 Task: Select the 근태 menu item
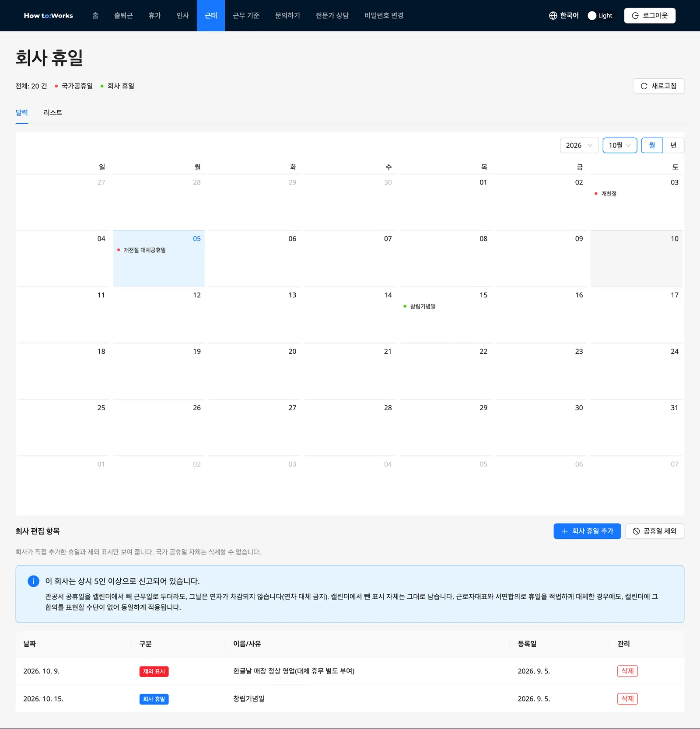click(x=211, y=16)
